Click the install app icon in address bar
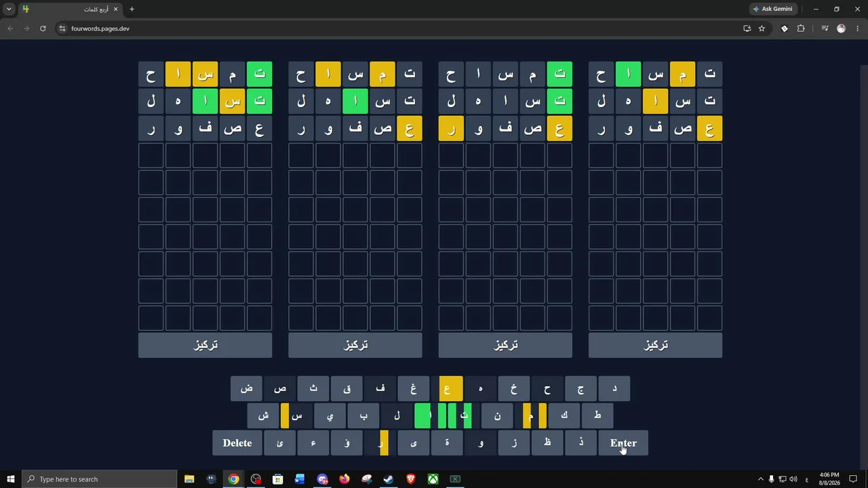This screenshot has height=488, width=868. tap(747, 28)
